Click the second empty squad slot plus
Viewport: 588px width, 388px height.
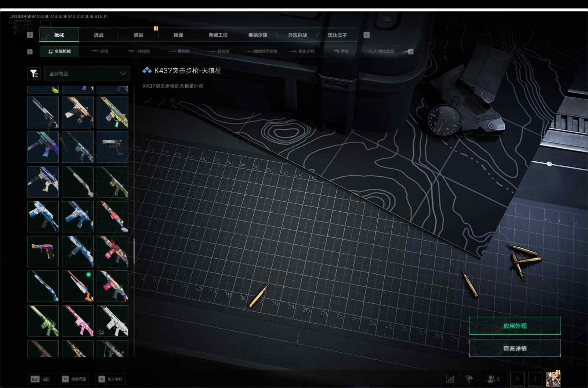(x=535, y=379)
